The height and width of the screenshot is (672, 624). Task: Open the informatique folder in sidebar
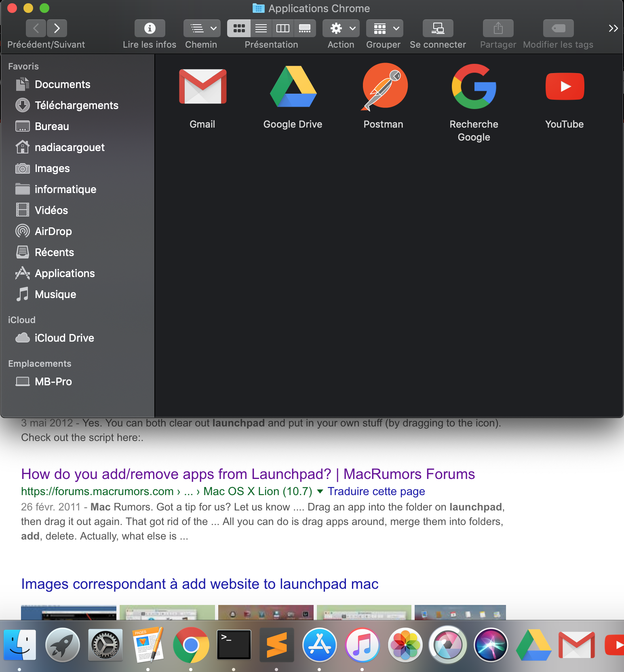(77, 189)
